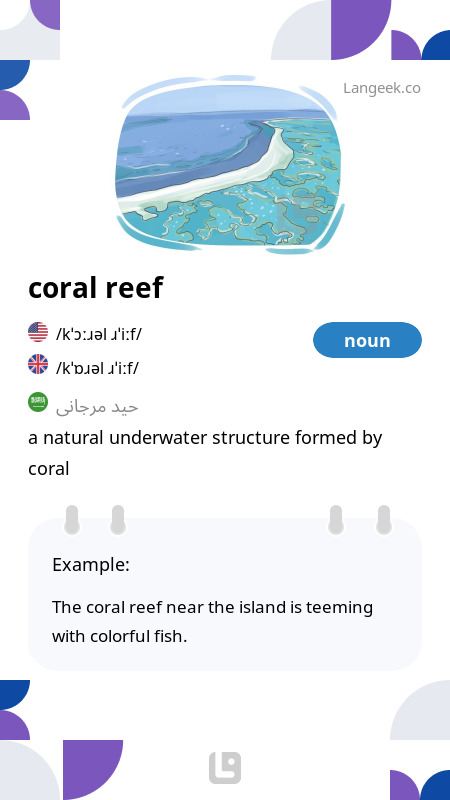Click the UK flag pronunciation icon
Viewport: 450px width, 800px height.
point(38,364)
